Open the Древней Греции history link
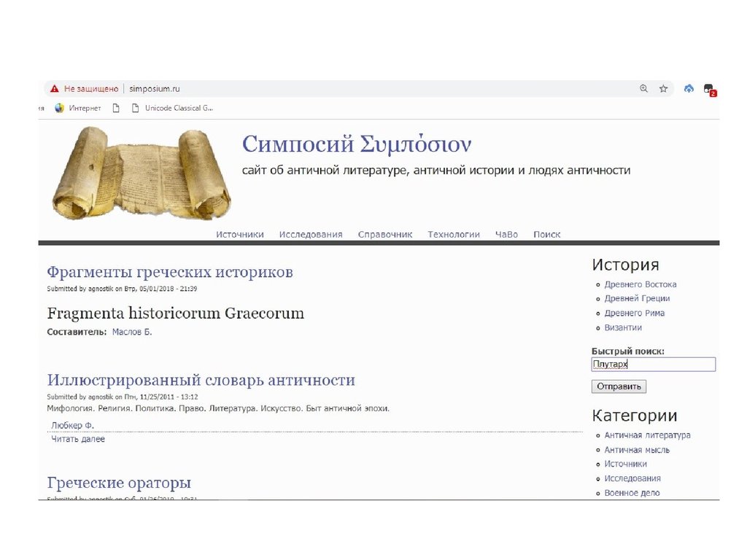This screenshot has width=747, height=560. click(x=637, y=298)
